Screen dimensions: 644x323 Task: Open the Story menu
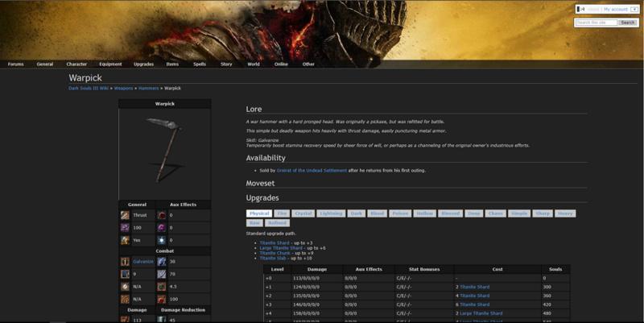point(226,64)
